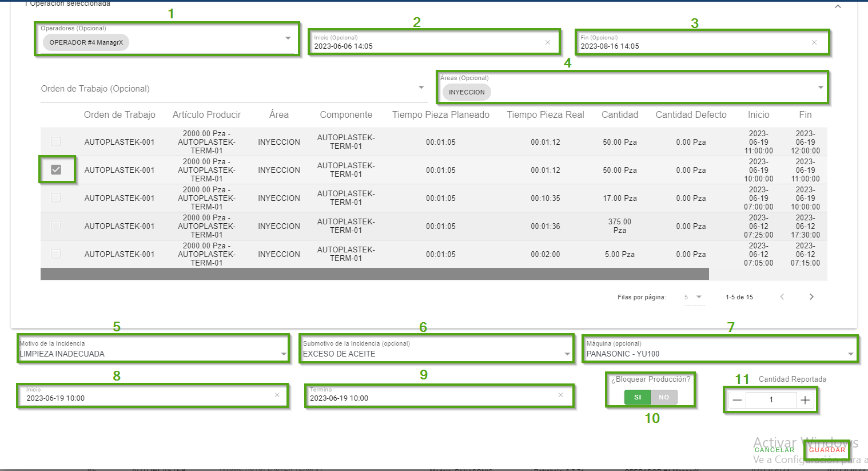This screenshot has width=868, height=471.
Task: Uncheck the selected row starting at 10:00:00
Action: (x=56, y=169)
